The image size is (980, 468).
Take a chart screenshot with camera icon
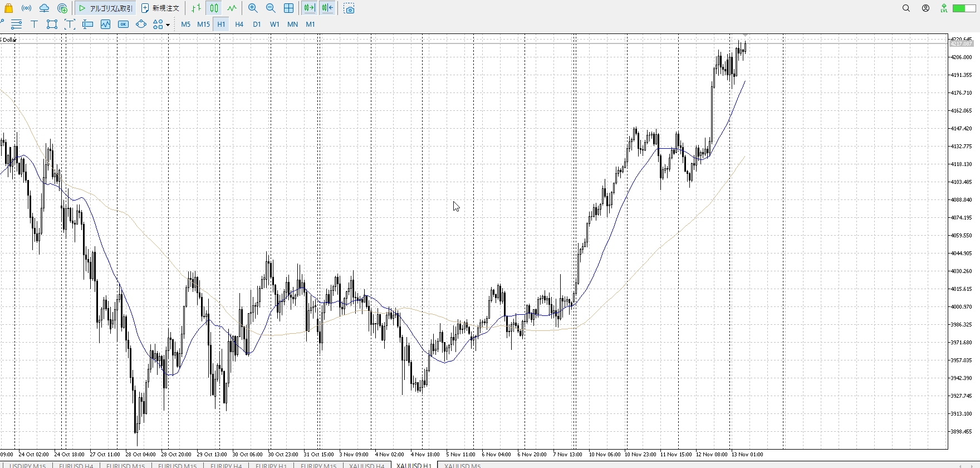click(349, 8)
